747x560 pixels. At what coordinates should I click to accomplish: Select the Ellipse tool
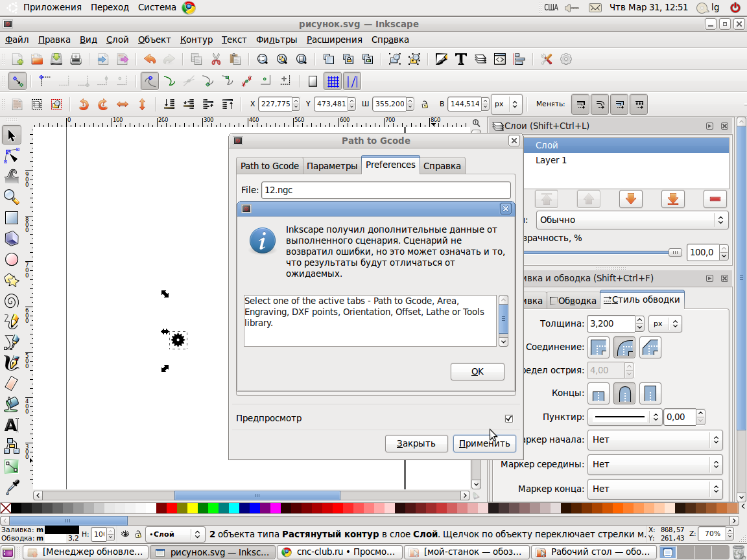pos(12,259)
